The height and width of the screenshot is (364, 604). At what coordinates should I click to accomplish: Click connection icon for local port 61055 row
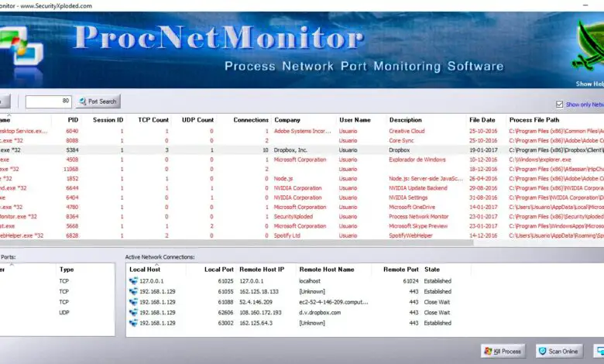click(x=133, y=291)
